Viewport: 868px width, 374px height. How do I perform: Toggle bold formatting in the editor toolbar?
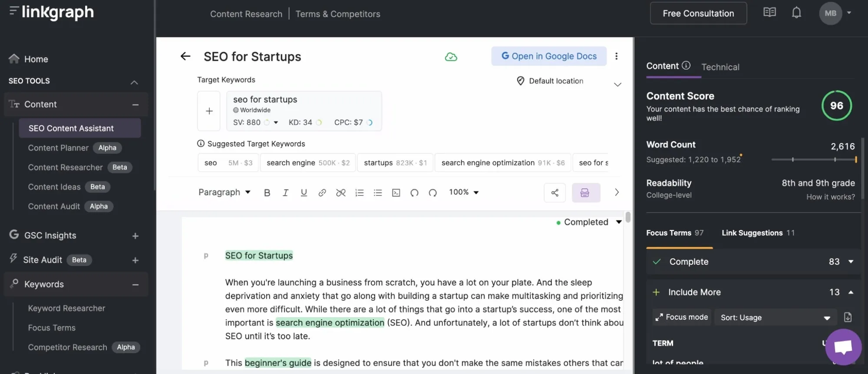267,193
